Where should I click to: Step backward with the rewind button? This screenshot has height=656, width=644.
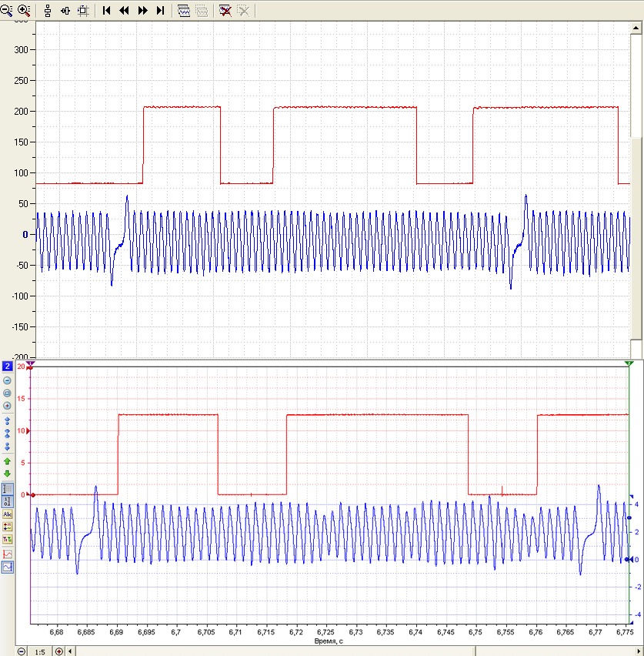click(124, 11)
